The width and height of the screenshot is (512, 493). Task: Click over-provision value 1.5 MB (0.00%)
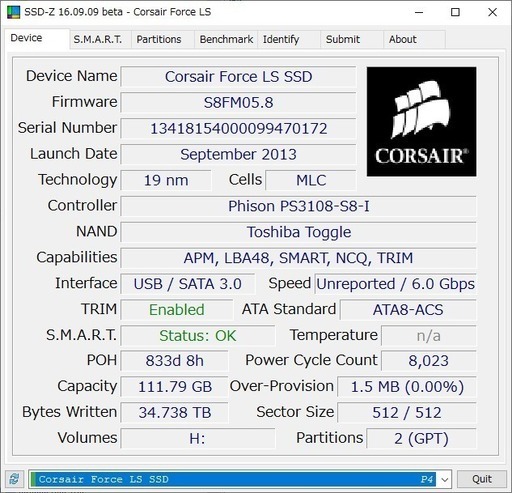pos(407,387)
